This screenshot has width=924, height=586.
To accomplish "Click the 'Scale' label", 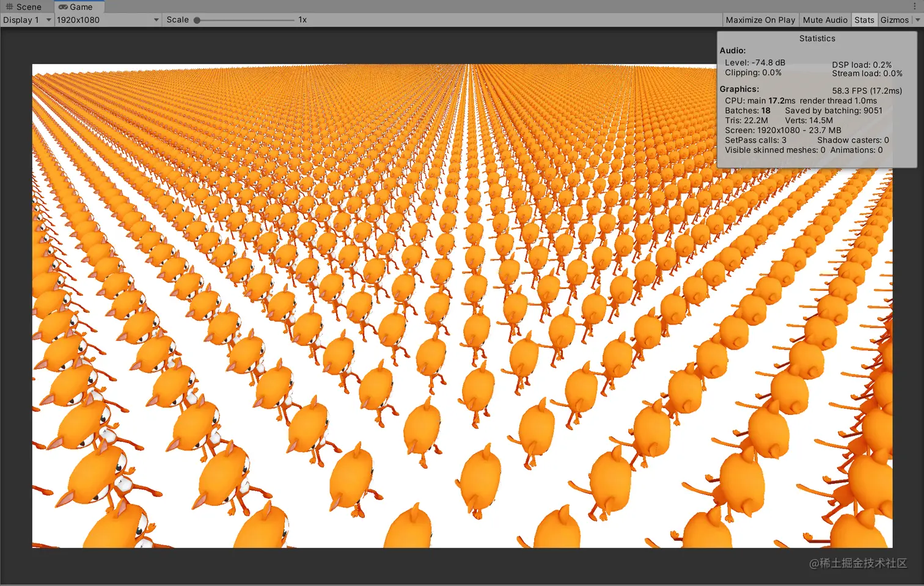I will point(178,20).
